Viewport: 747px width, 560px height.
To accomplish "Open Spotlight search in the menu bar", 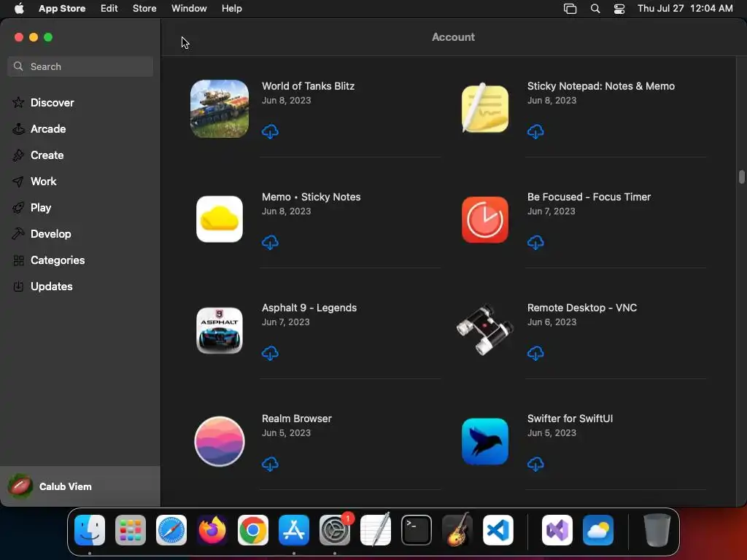I will tap(595, 9).
